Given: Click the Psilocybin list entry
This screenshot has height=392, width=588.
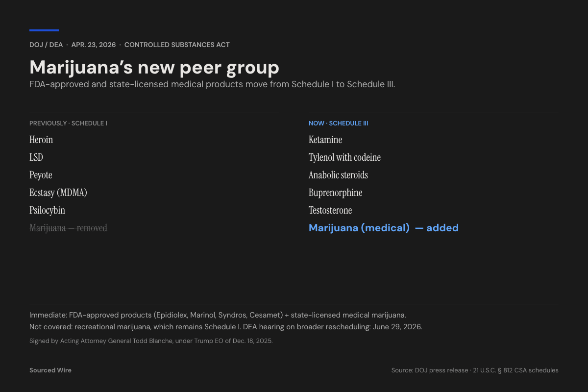Looking at the screenshot, I should [x=47, y=210].
